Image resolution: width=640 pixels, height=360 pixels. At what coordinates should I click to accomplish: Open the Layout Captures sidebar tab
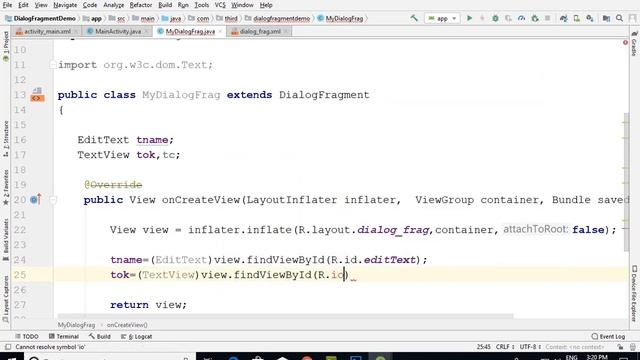point(6,299)
